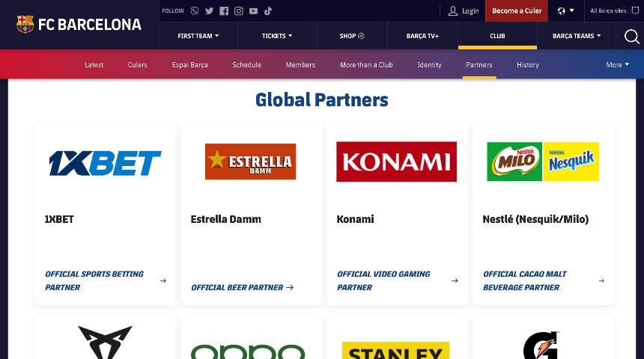Select the Partners tab

(479, 64)
